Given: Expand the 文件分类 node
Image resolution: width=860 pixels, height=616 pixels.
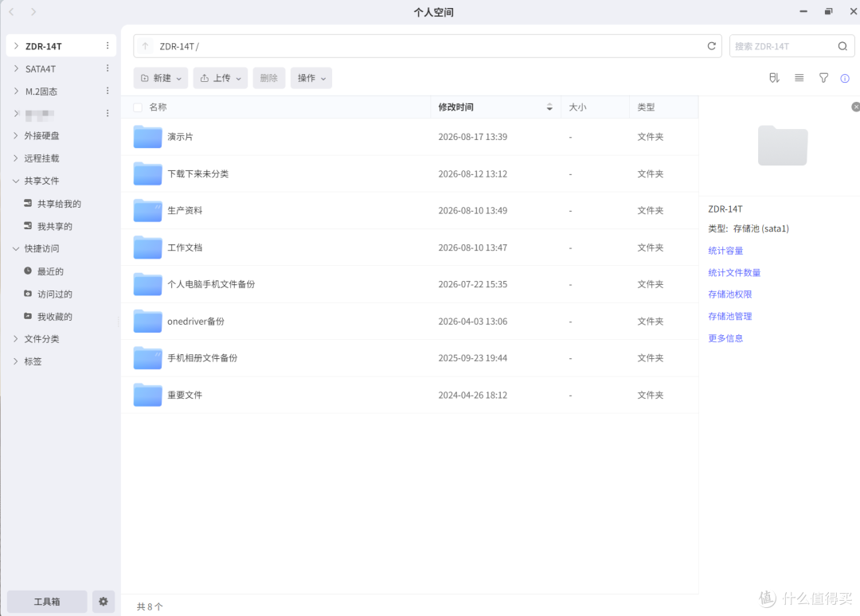Looking at the screenshot, I should pyautogui.click(x=16, y=339).
